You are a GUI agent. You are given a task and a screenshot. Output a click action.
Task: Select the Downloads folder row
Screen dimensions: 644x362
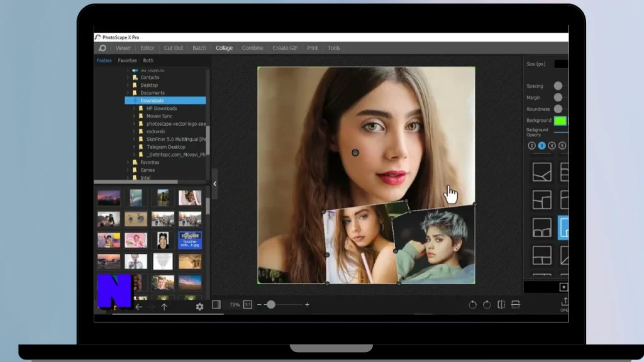165,101
